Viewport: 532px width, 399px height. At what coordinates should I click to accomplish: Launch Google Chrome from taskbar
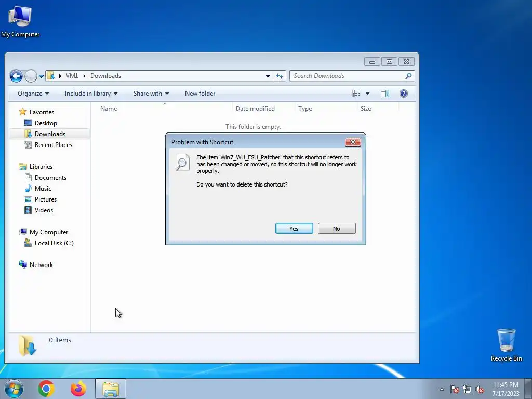coord(46,389)
